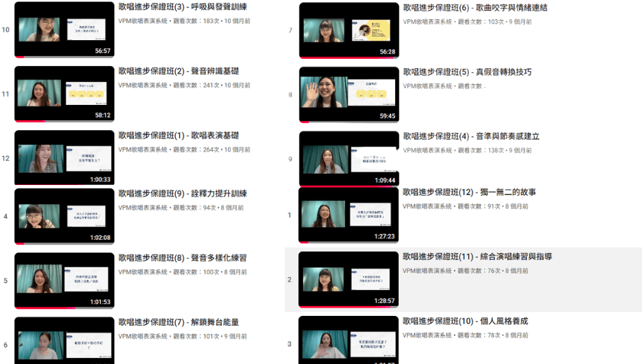Open video thumbnail with 1:00:33 duration

coord(64,158)
